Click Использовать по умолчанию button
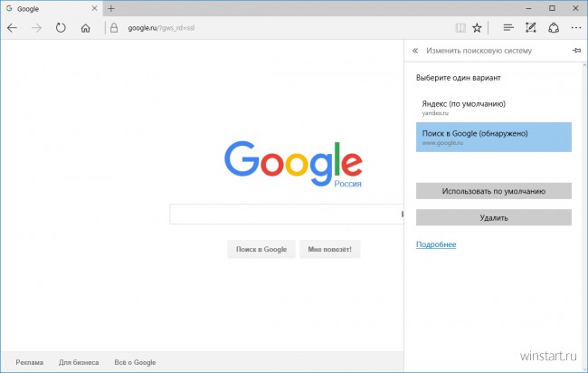 click(x=494, y=191)
